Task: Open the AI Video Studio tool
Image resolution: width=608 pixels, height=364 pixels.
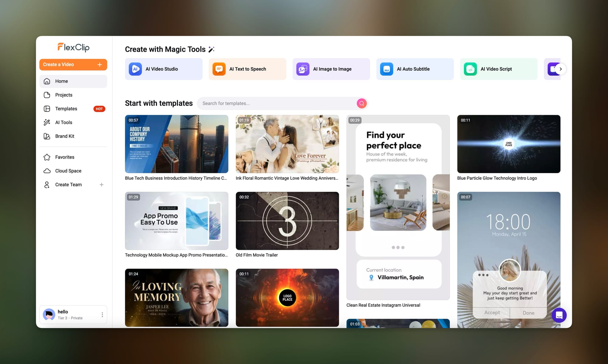Action: (164, 69)
